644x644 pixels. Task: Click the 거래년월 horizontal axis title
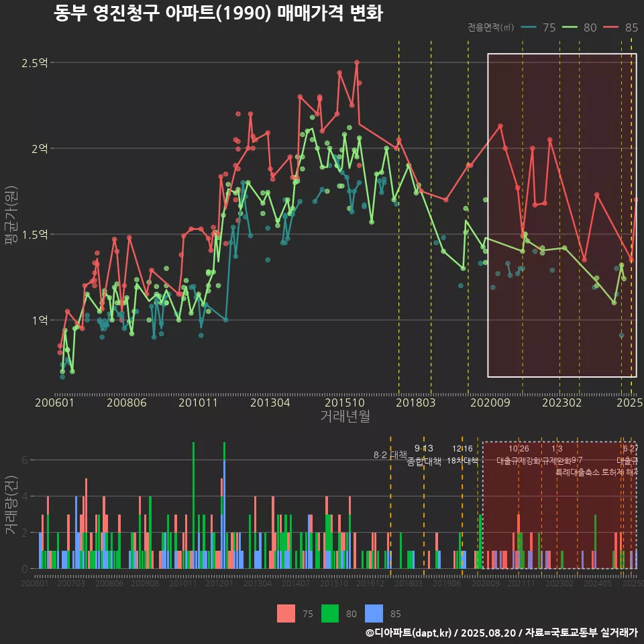pyautogui.click(x=345, y=416)
